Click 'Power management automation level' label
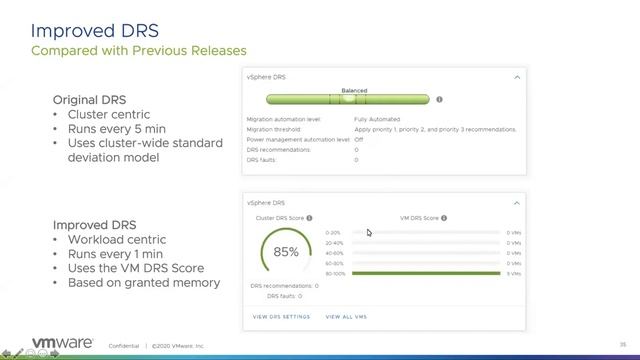Screen dimensions: 640x360 click(x=298, y=140)
